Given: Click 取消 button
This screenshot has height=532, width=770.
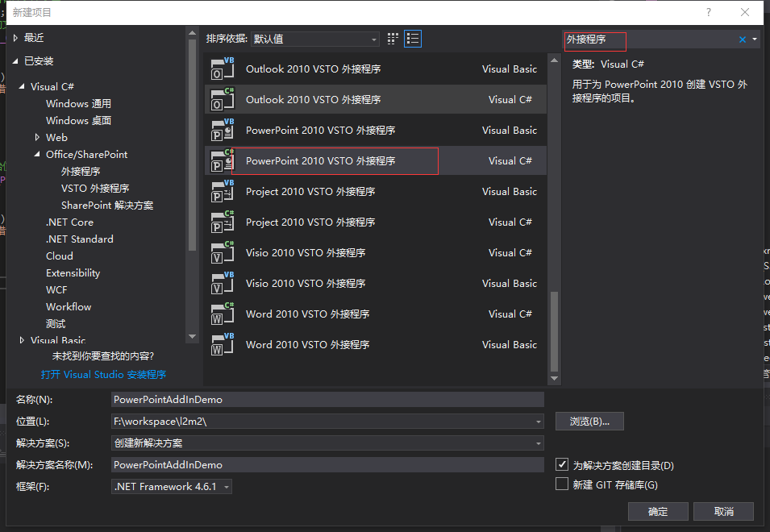Looking at the screenshot, I should point(723,511).
